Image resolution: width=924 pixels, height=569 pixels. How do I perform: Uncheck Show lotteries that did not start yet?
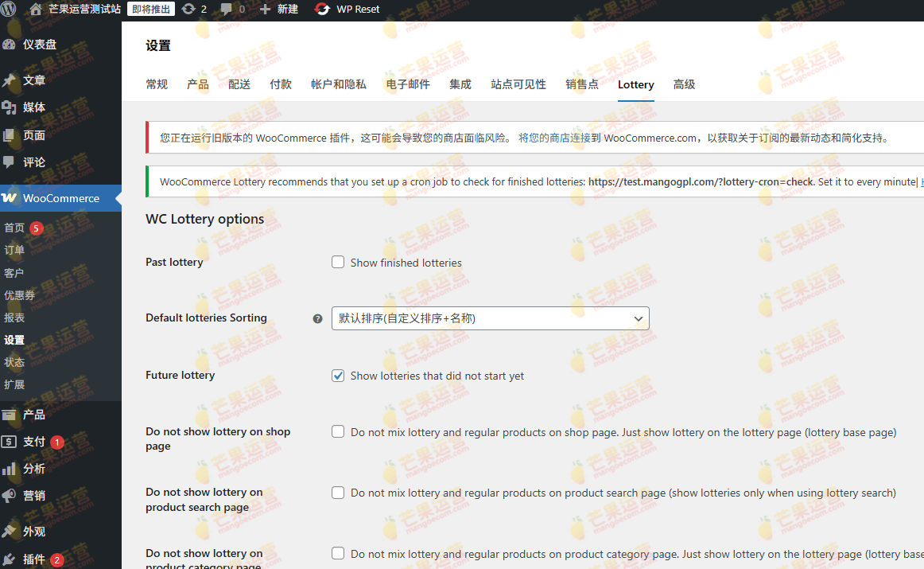[338, 376]
